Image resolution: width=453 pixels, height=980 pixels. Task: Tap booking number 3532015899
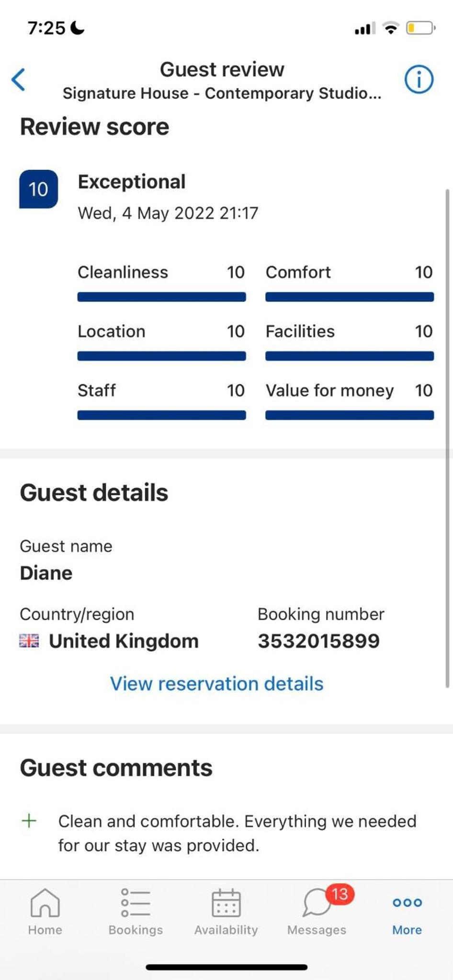pyautogui.click(x=319, y=641)
